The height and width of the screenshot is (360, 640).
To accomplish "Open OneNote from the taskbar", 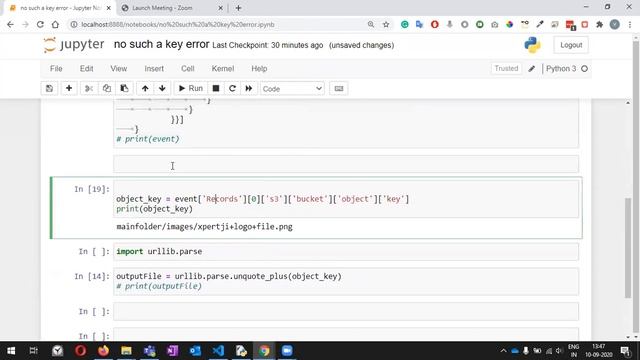I will click(x=172, y=351).
